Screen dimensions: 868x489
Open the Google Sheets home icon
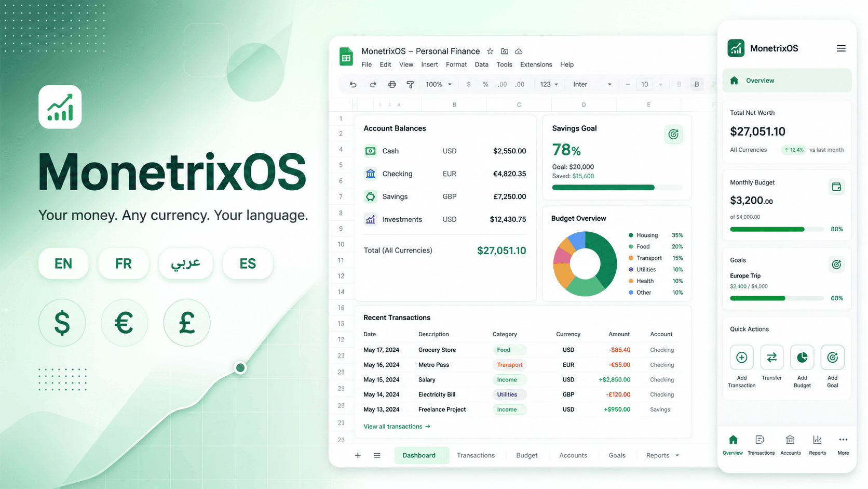[346, 57]
